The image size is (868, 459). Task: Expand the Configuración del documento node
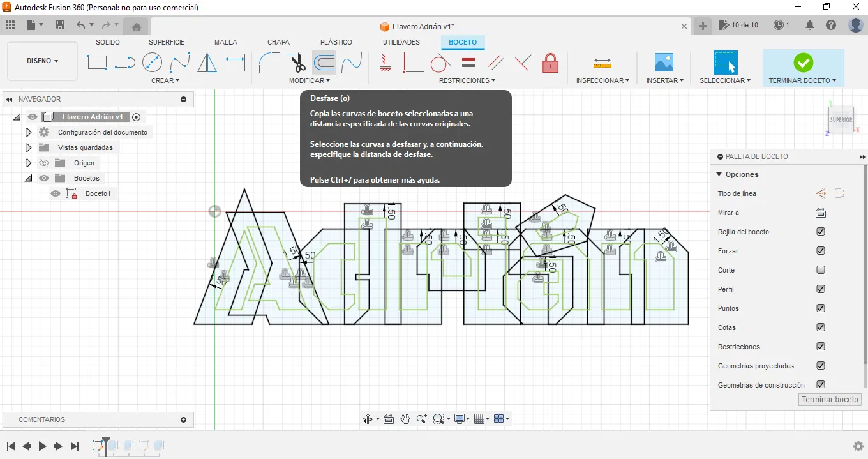click(28, 132)
